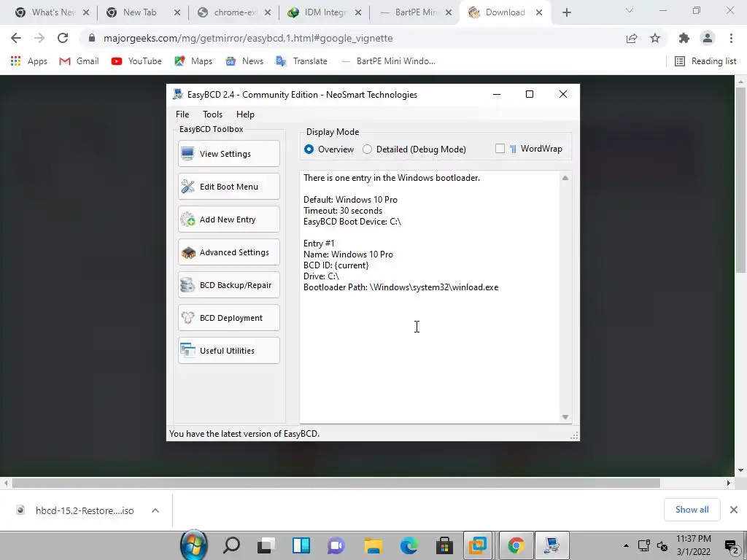Bookmark this page with star icon
Viewport: 747px width, 560px height.
point(655,38)
